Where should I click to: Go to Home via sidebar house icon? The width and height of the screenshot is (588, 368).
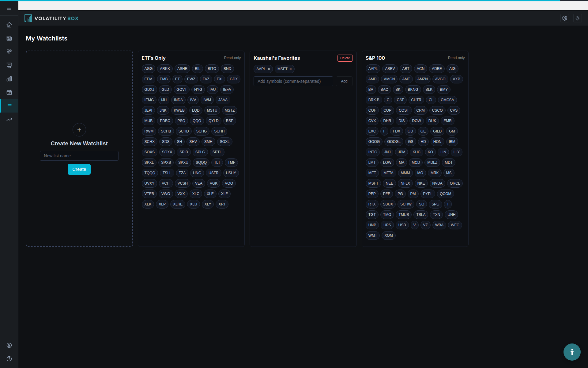(9, 25)
